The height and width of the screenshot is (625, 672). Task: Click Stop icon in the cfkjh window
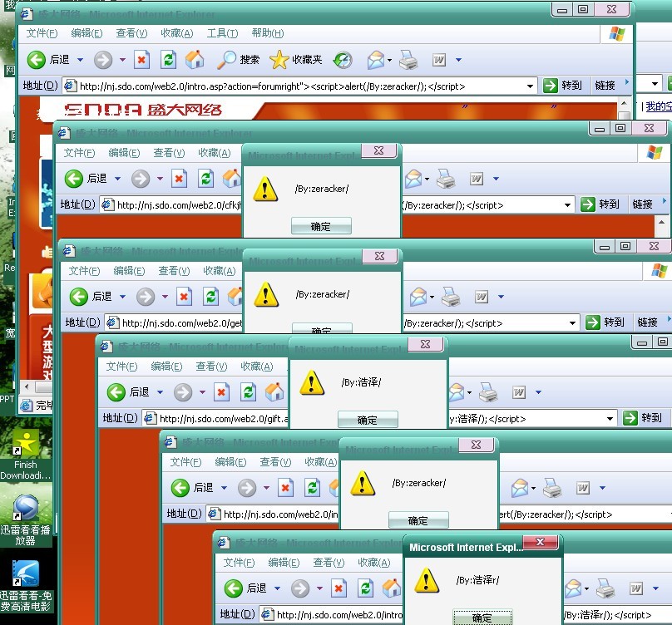(x=179, y=179)
